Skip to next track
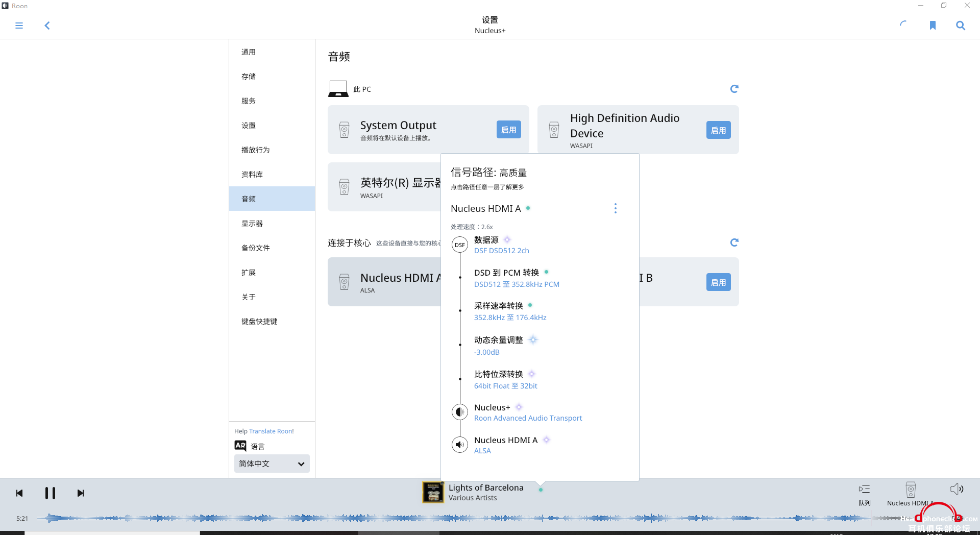The width and height of the screenshot is (980, 535). click(x=81, y=493)
